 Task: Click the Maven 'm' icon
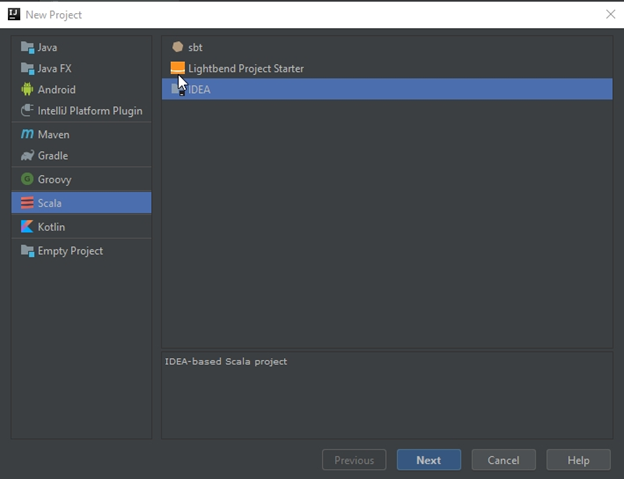[x=27, y=134]
